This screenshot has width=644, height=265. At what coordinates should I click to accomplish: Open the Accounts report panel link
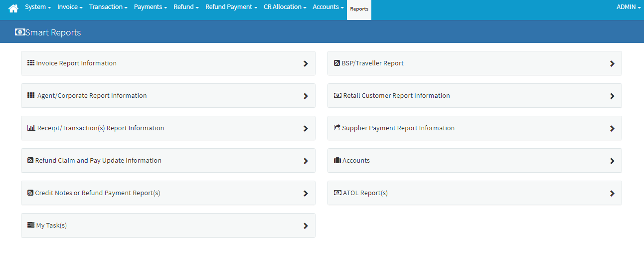pos(356,161)
